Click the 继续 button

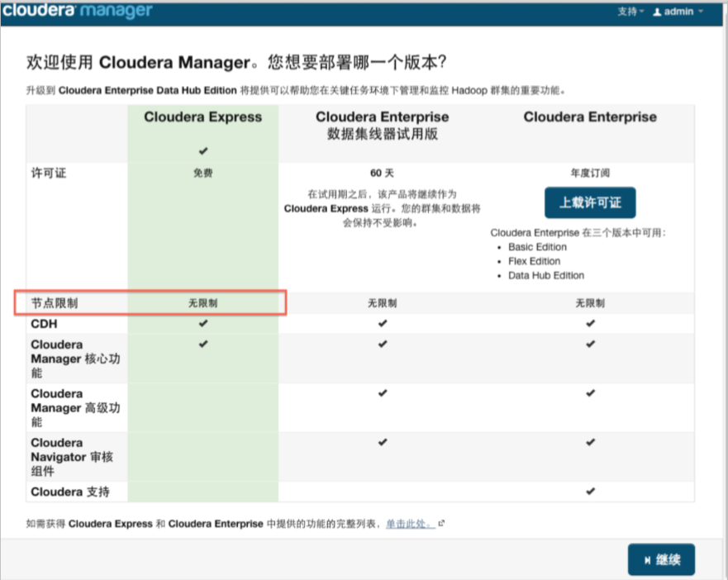tap(661, 559)
